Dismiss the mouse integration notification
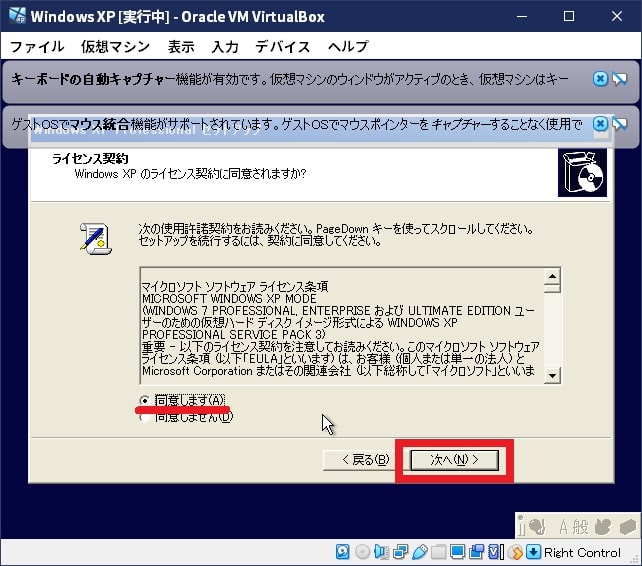The width and height of the screenshot is (642, 566). (x=600, y=123)
